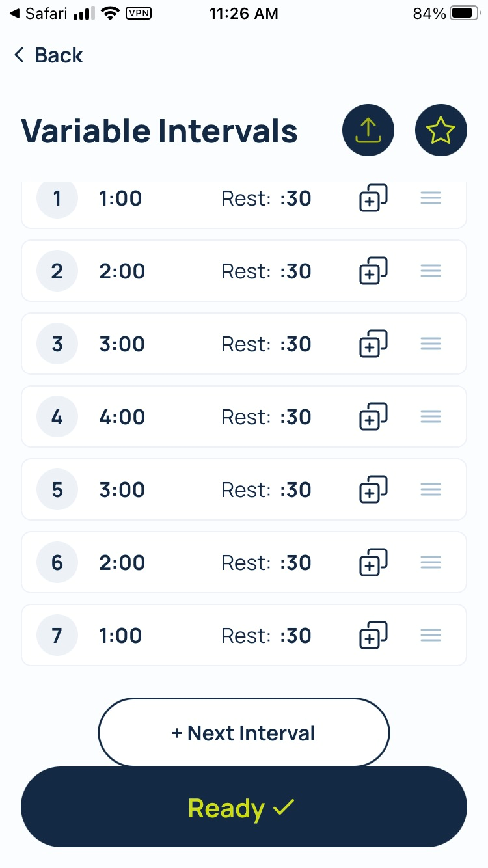Duplicate interval 5 using the copy icon
Screen dimensions: 488x868
click(x=373, y=489)
